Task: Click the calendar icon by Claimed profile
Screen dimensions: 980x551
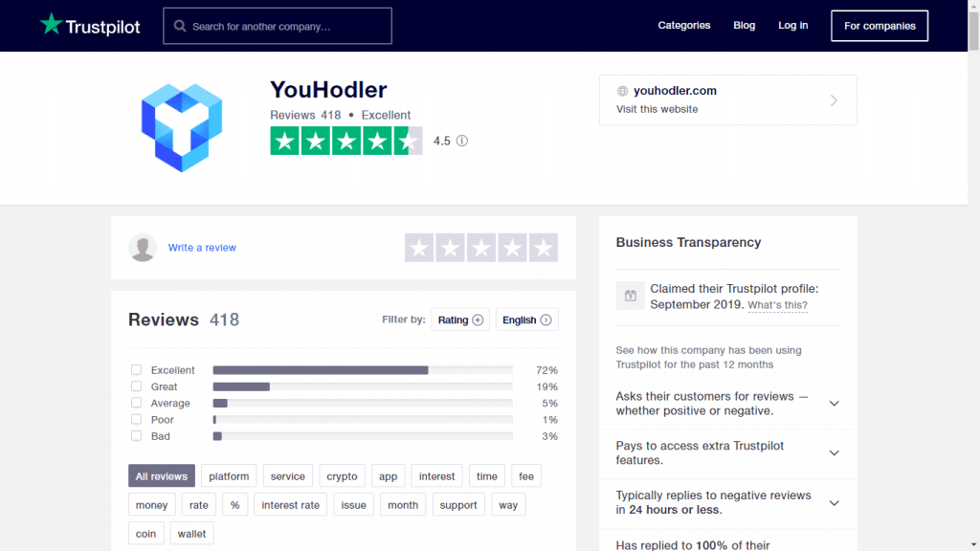Action: click(x=630, y=297)
